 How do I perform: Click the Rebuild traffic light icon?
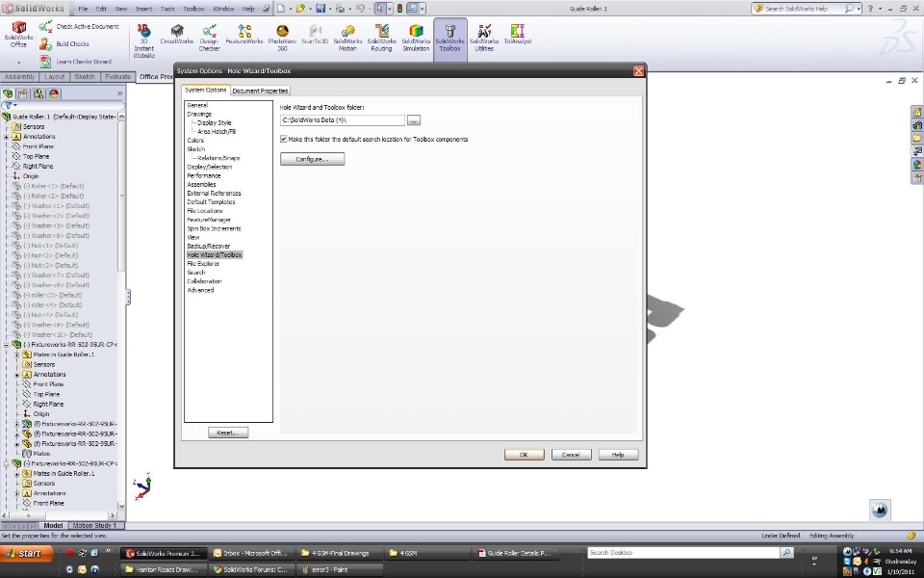(x=399, y=9)
